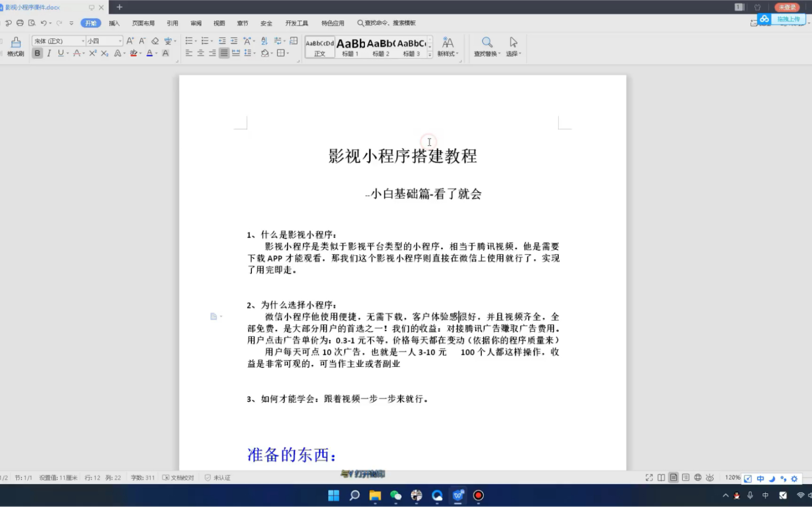The image size is (812, 507).
Task: Toggle strikethrough formatting
Action: coord(76,53)
